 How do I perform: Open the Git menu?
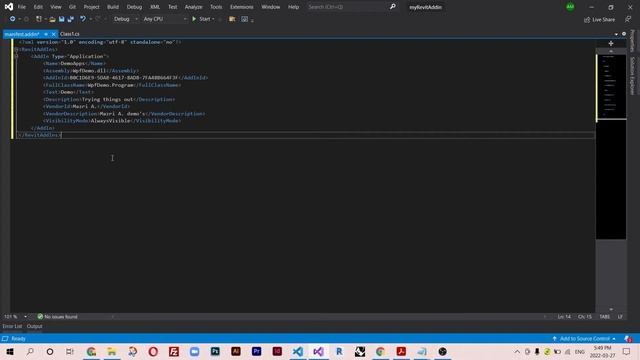point(72,7)
